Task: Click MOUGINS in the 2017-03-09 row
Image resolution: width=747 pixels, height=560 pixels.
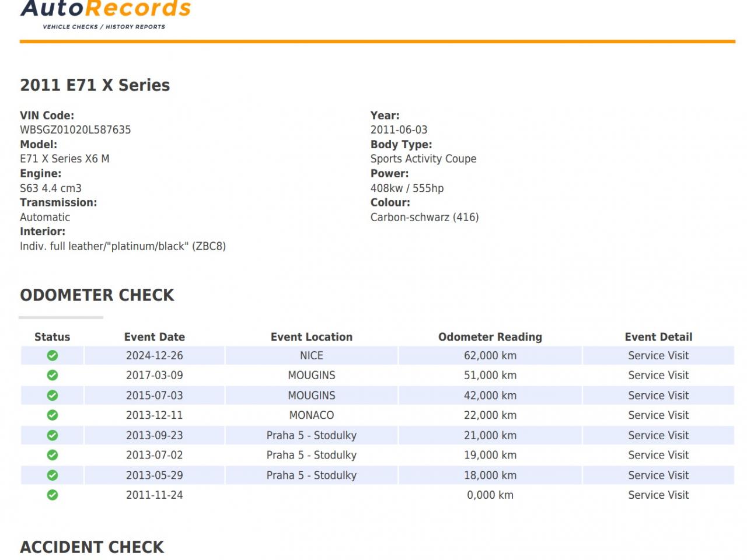Action: pos(312,375)
